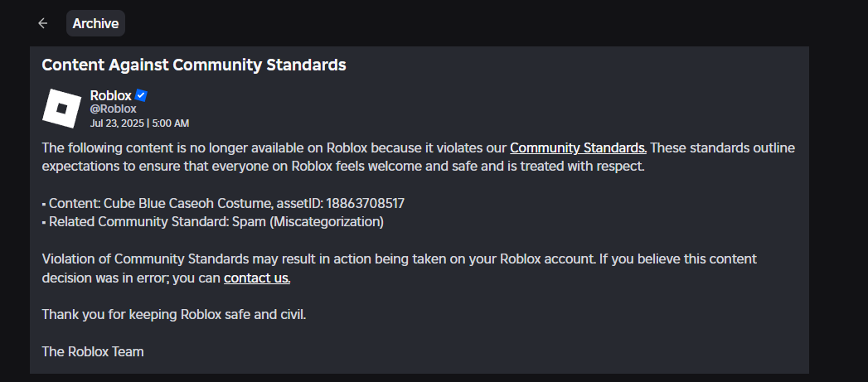Click the Roblox sender name
868x382 pixels.
click(x=110, y=95)
